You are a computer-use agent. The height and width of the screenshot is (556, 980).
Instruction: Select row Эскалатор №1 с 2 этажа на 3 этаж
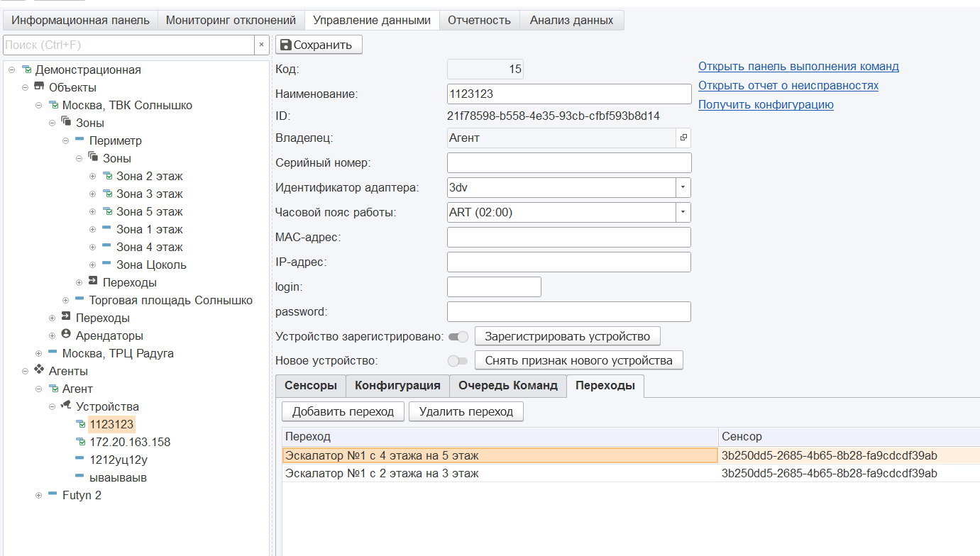[631, 473]
